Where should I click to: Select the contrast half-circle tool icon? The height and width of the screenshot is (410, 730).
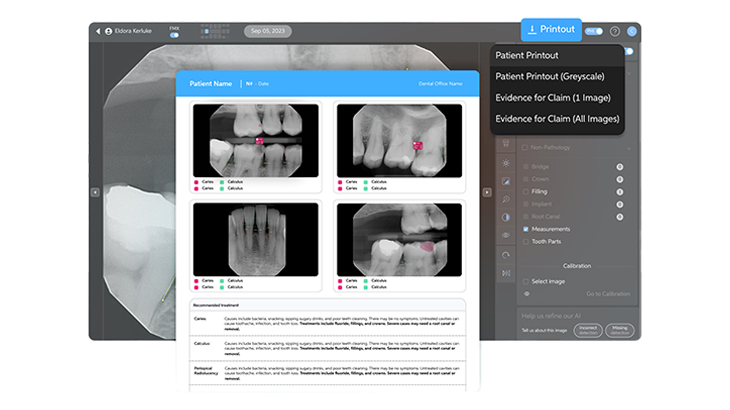click(506, 217)
